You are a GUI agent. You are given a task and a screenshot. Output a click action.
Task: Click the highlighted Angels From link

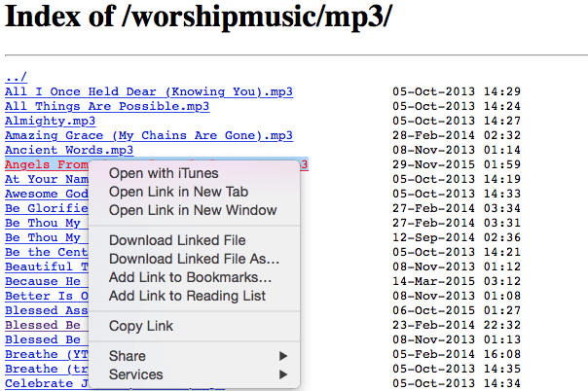47,164
